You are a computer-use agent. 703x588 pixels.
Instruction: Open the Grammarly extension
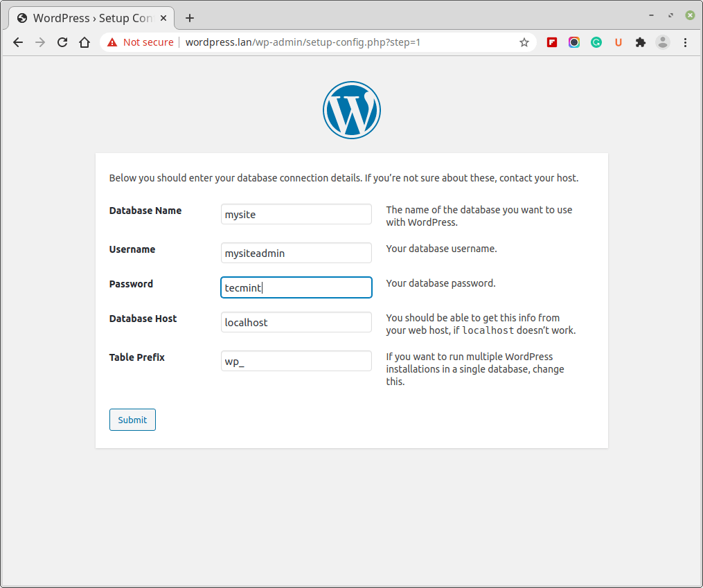click(x=596, y=42)
